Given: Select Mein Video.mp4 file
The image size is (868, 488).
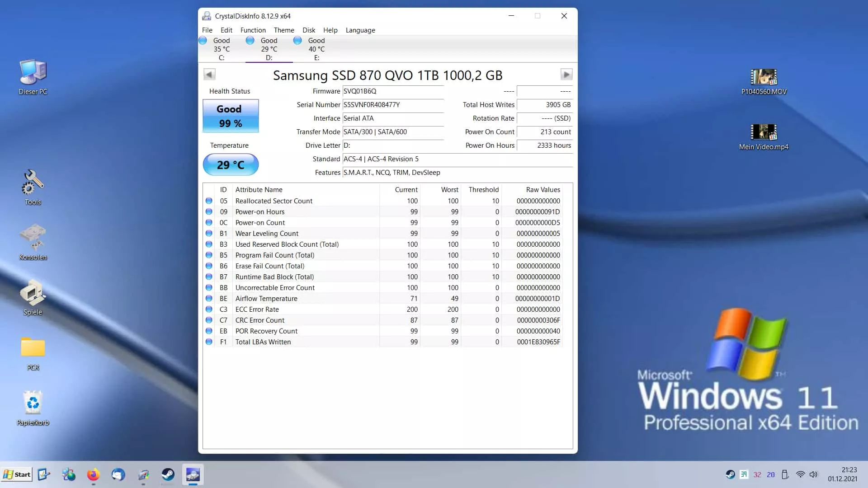Looking at the screenshot, I should point(764,136).
